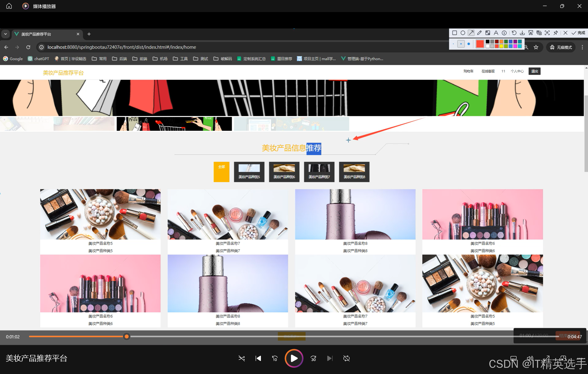Open the 个人中心 link
The height and width of the screenshot is (374, 588).
517,71
